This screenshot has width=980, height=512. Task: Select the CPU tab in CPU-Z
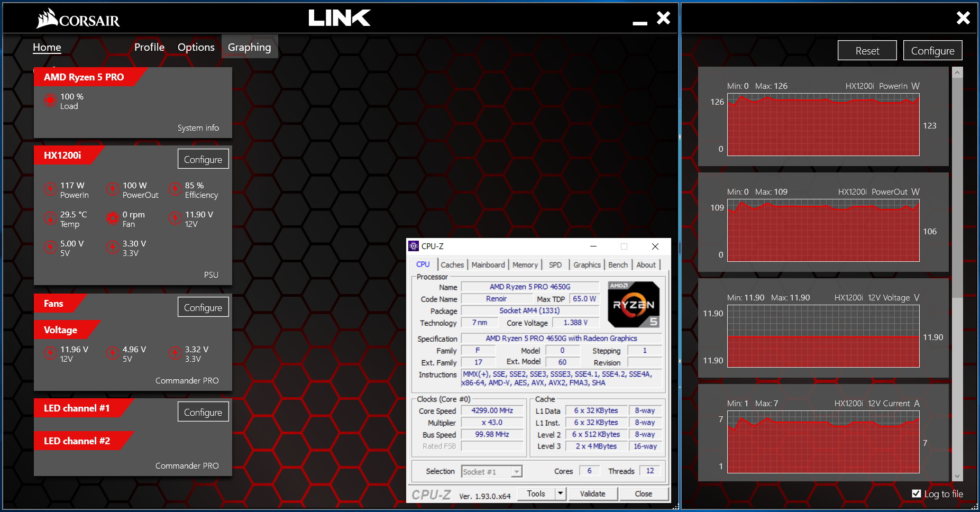(x=423, y=264)
